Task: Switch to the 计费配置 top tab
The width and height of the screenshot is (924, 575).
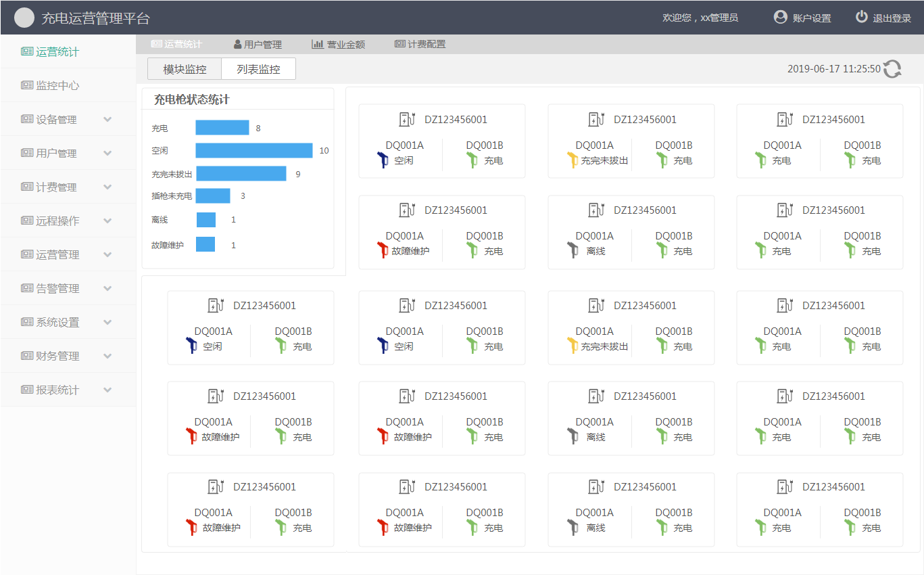Action: tap(420, 44)
